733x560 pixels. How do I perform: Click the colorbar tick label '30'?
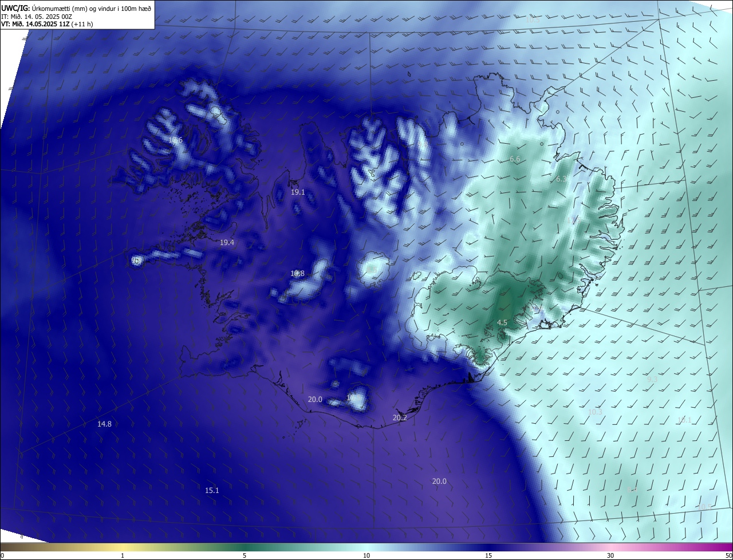coord(610,555)
